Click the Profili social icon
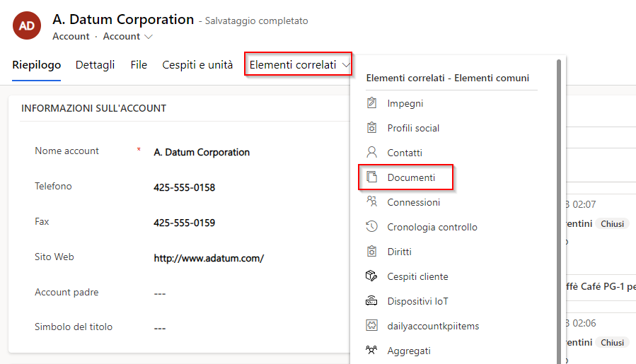The width and height of the screenshot is (636, 364). [x=371, y=128]
